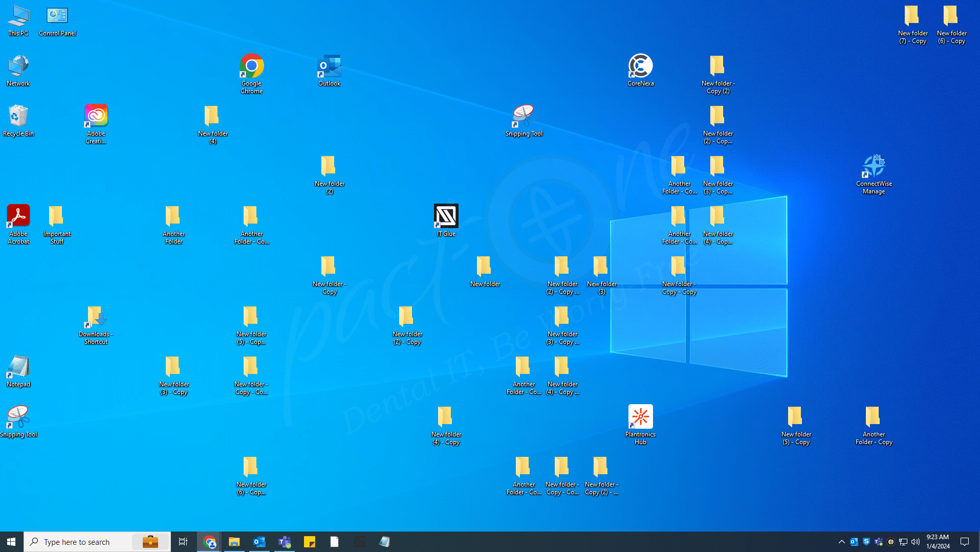This screenshot has height=552, width=980.
Task: Click the Start button
Action: 10,541
